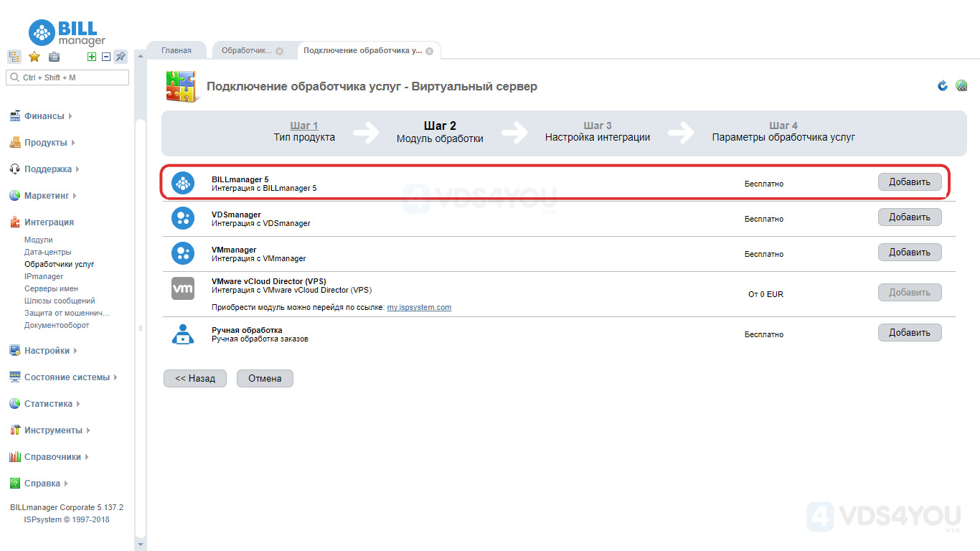Open Документооборот menu item

57,325
